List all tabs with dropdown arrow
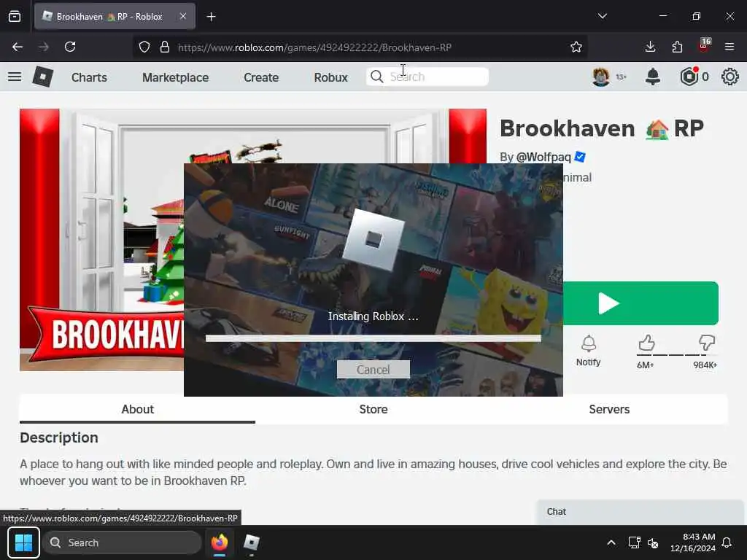Viewport: 747px width, 560px height. [602, 16]
